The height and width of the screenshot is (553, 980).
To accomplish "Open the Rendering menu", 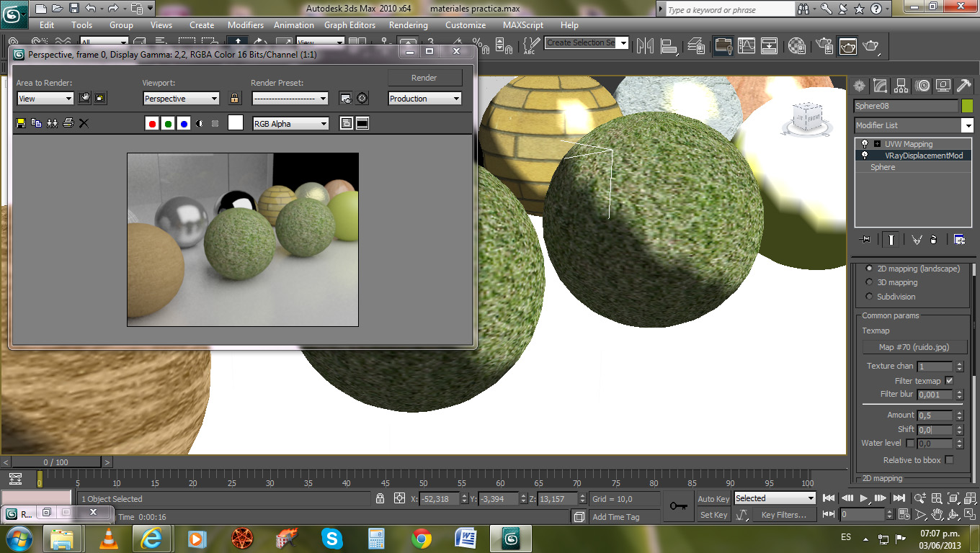I will pos(409,24).
